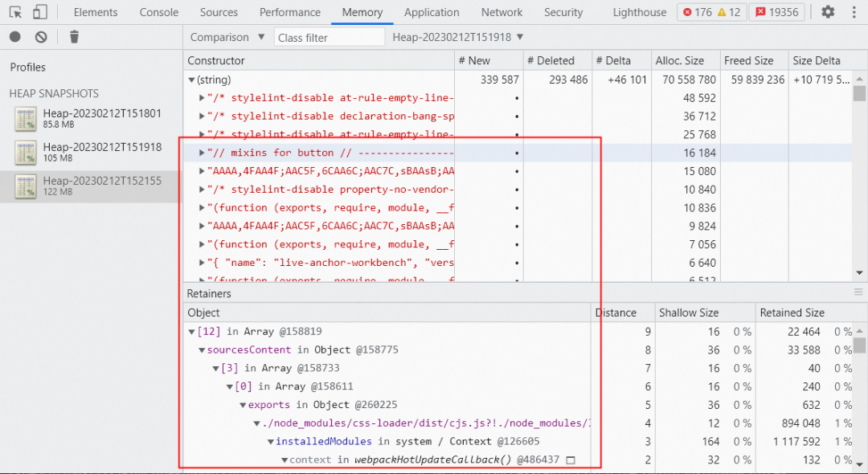868x474 pixels.
Task: Click the css-loader node_modules retainer path
Action: point(426,423)
